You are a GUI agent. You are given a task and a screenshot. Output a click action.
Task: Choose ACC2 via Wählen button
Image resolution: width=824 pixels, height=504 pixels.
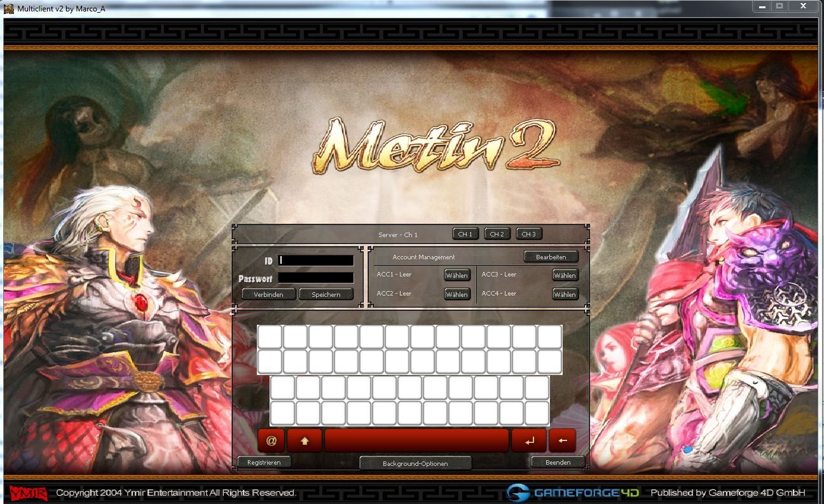[x=457, y=294]
